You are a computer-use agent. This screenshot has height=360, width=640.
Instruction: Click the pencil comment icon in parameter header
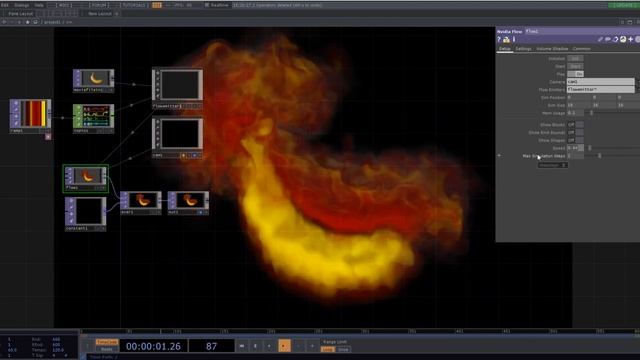600,39
